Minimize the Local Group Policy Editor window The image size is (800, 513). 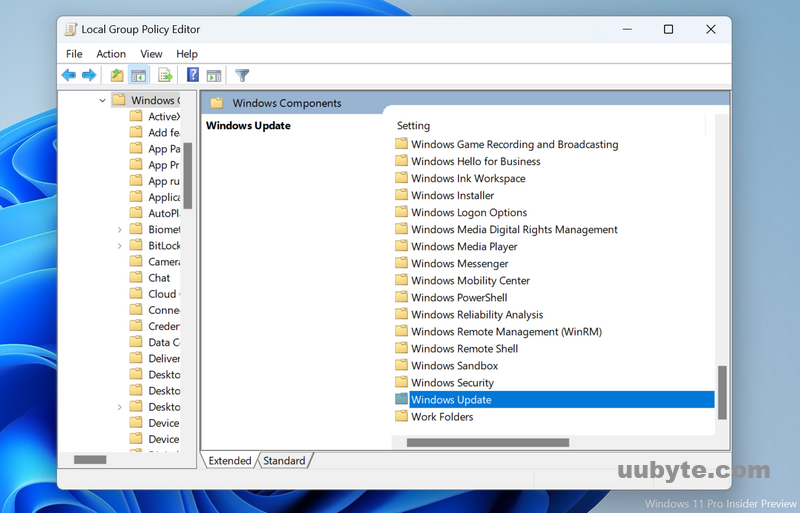(627, 30)
